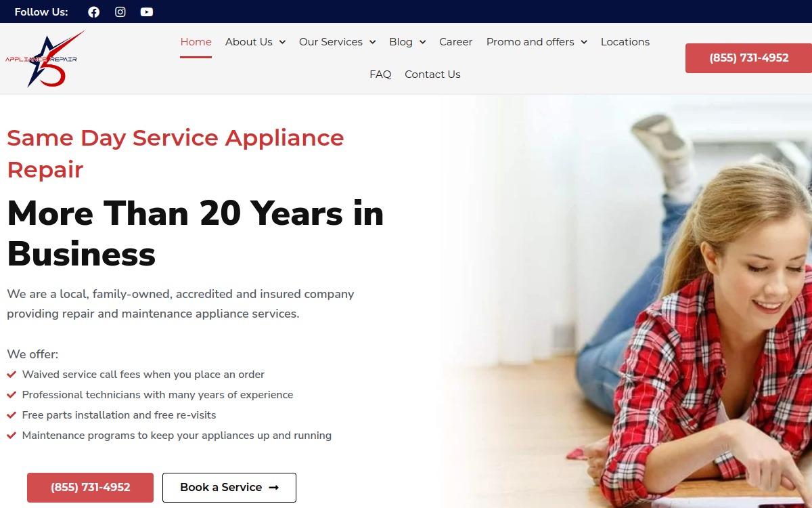
Task: Click the 'local, family-owned, accredited' description paragraph
Action: [181, 304]
